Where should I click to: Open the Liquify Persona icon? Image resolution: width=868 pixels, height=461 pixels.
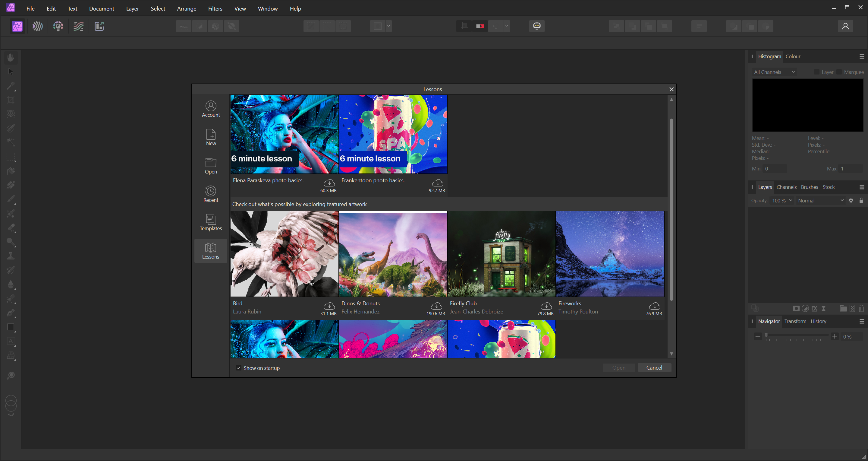(x=37, y=26)
